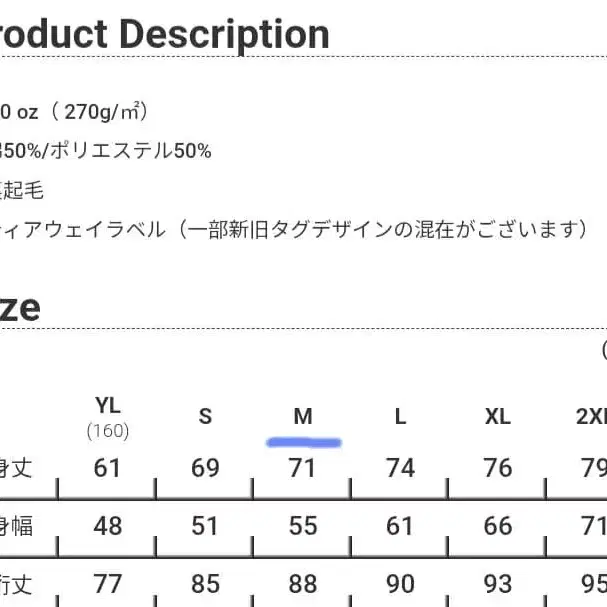Click the value 88 in M column
Viewport: 607px width, 607px height.
point(303,584)
